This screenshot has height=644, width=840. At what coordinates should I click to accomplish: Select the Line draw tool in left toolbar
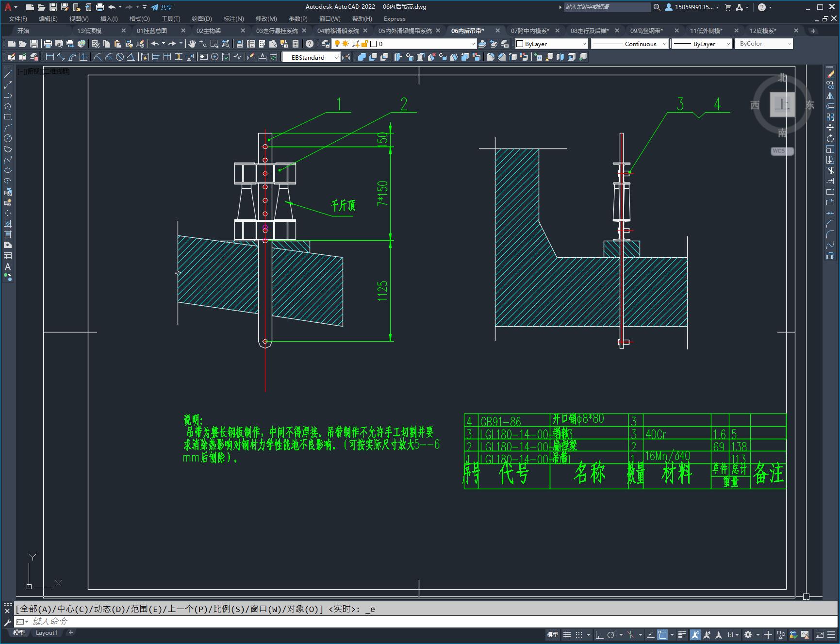point(8,75)
